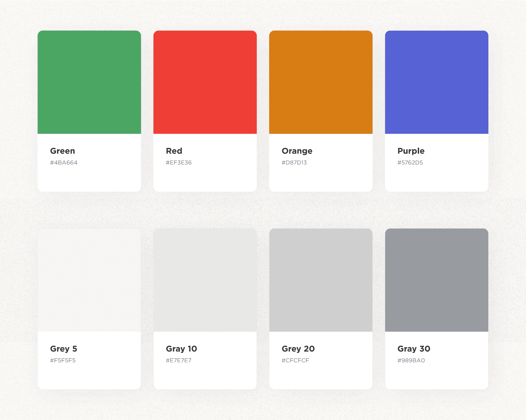Screen dimensions: 526x420
Task: Click the Grey 5 color swatch
Action: pyautogui.click(x=89, y=280)
